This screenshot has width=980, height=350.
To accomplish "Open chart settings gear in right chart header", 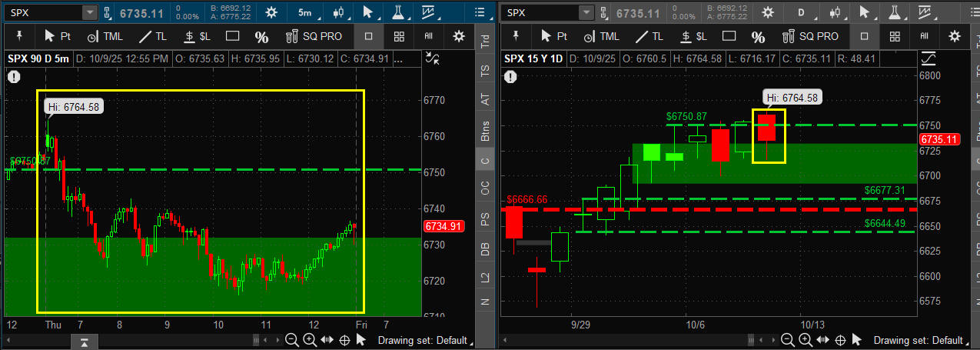I will [766, 12].
